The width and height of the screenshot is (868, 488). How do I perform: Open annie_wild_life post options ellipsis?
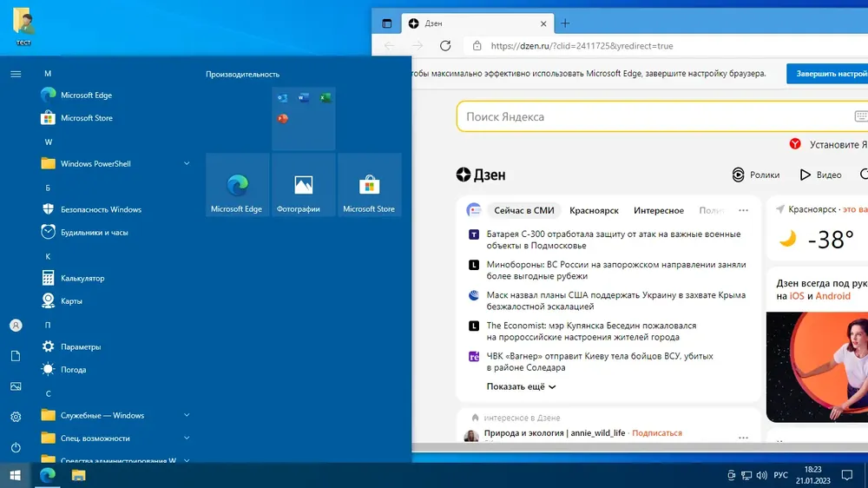coord(744,437)
